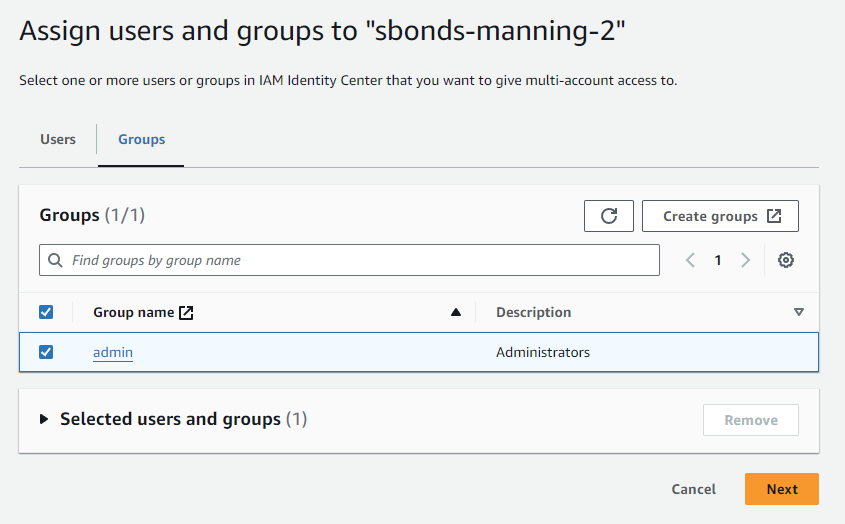Proceed with the Next button

[x=782, y=489]
